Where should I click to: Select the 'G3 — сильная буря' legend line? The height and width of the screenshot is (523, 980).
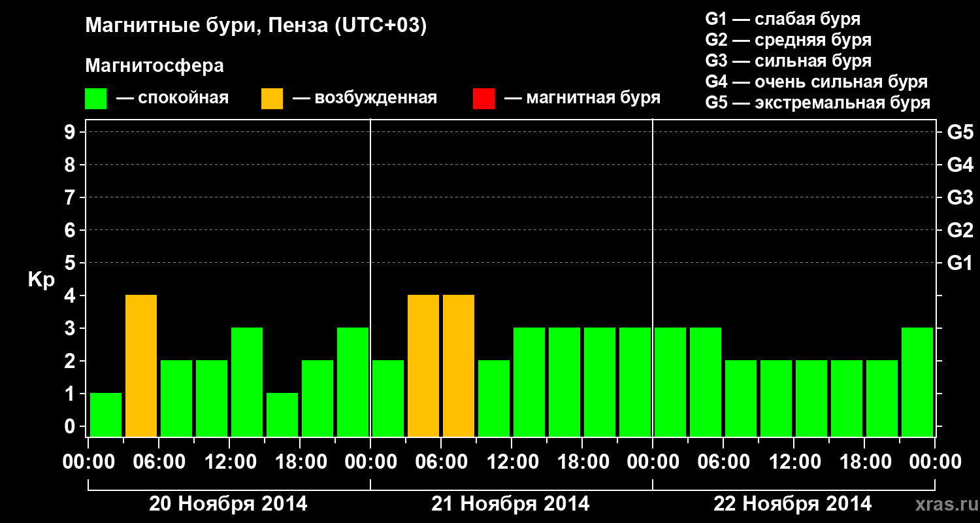788,61
